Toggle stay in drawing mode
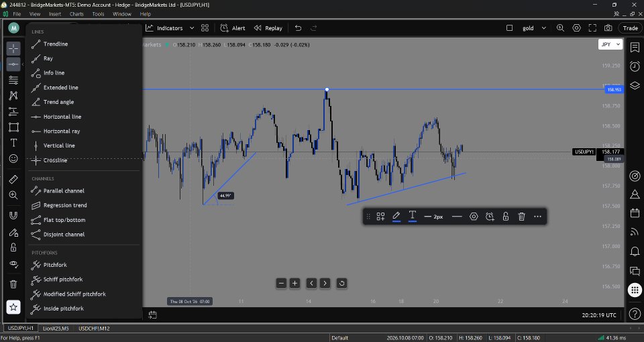The width and height of the screenshot is (644, 342). pos(13,232)
